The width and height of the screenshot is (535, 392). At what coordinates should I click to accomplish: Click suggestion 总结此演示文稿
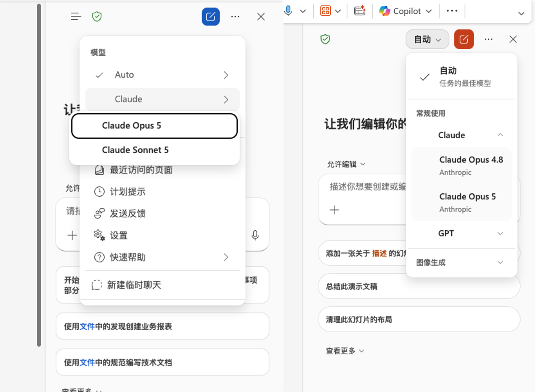click(x=419, y=286)
